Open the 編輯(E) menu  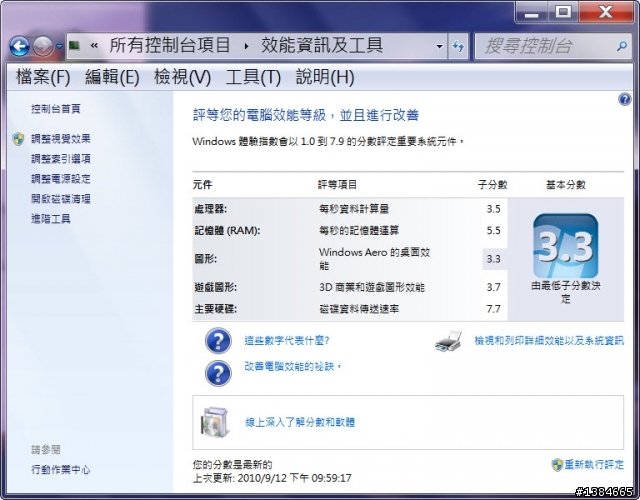[112, 77]
